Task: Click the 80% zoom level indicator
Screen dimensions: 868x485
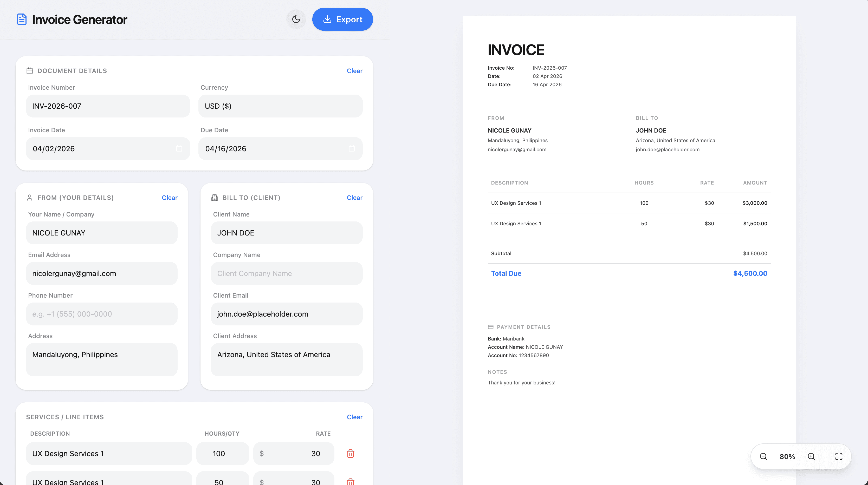Action: click(x=787, y=456)
